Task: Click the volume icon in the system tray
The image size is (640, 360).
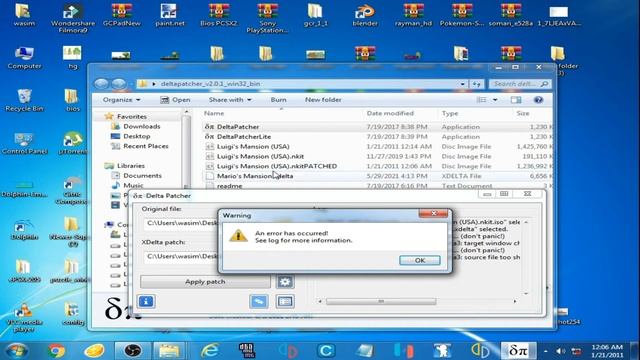Action: coord(560,351)
